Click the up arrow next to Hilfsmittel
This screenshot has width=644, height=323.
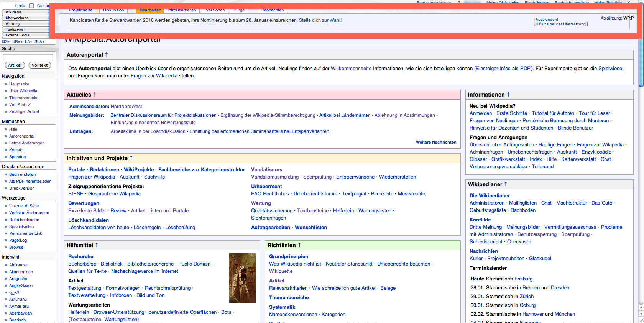(97, 245)
